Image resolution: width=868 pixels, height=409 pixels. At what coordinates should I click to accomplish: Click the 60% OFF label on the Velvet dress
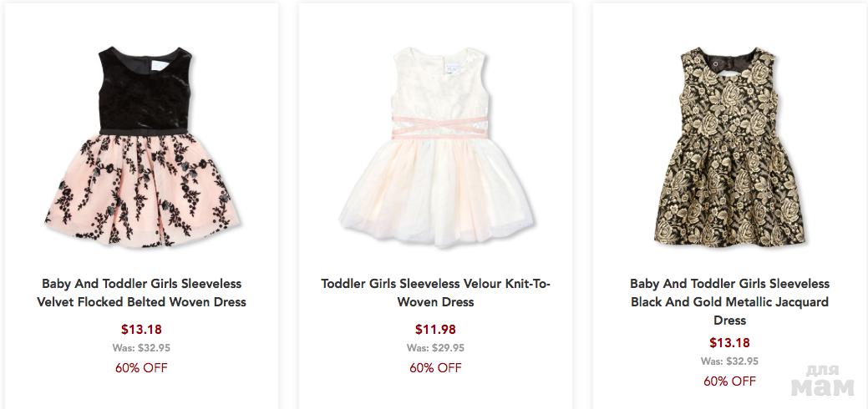pos(141,367)
